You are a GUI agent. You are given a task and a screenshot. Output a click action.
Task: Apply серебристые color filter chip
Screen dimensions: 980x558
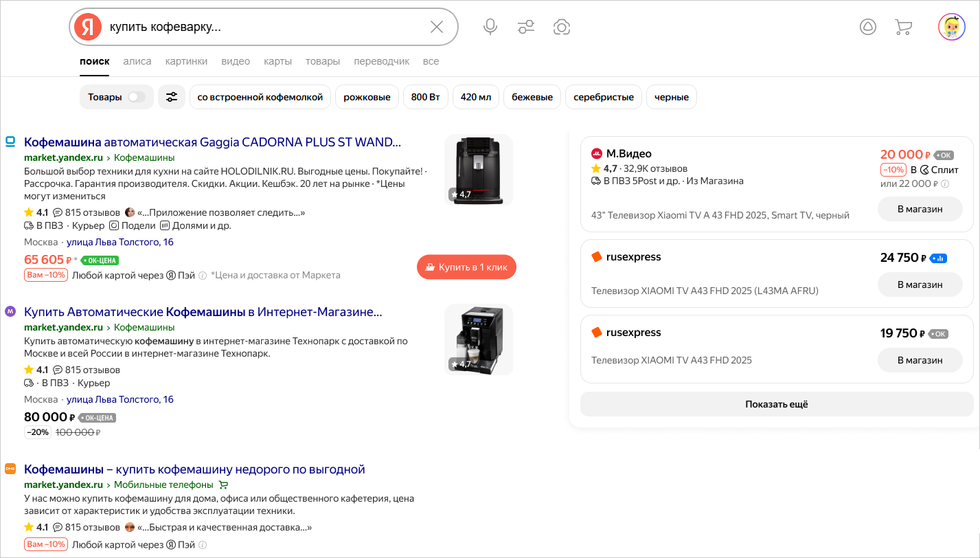click(x=604, y=97)
